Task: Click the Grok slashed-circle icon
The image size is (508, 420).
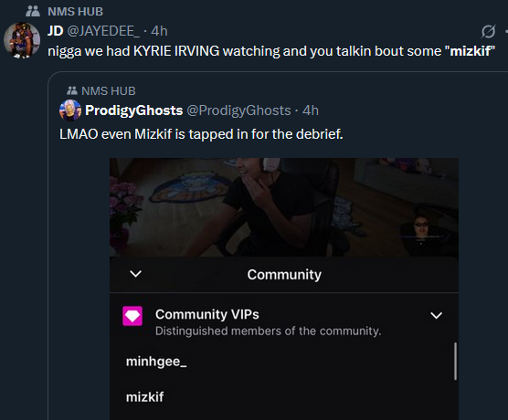Action: point(488,31)
